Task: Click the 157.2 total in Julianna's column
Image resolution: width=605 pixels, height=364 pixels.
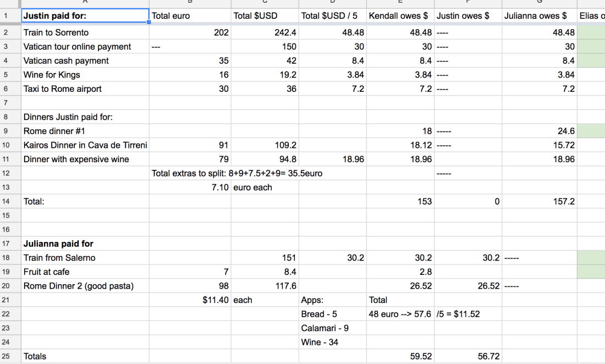Action: tap(540, 201)
